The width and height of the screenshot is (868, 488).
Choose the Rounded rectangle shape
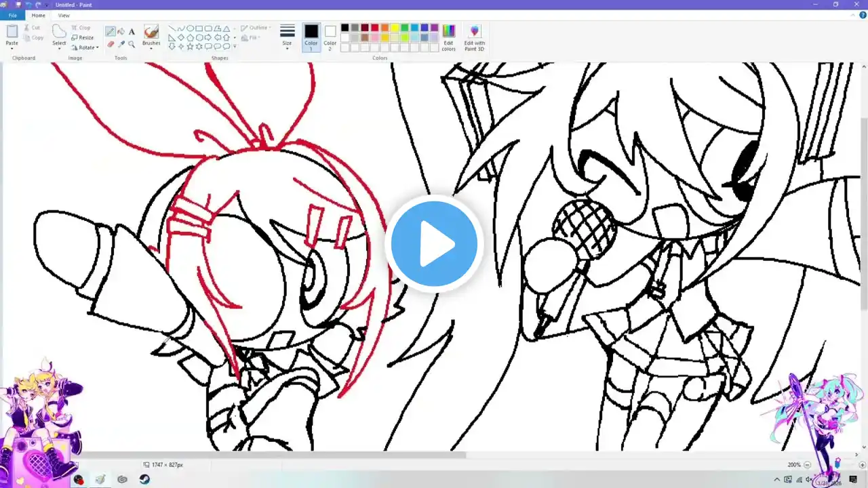click(x=208, y=28)
